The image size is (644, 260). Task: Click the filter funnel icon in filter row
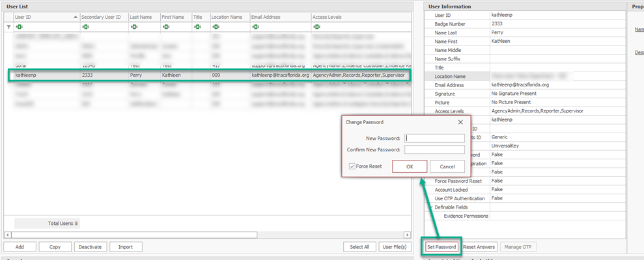(x=8, y=27)
